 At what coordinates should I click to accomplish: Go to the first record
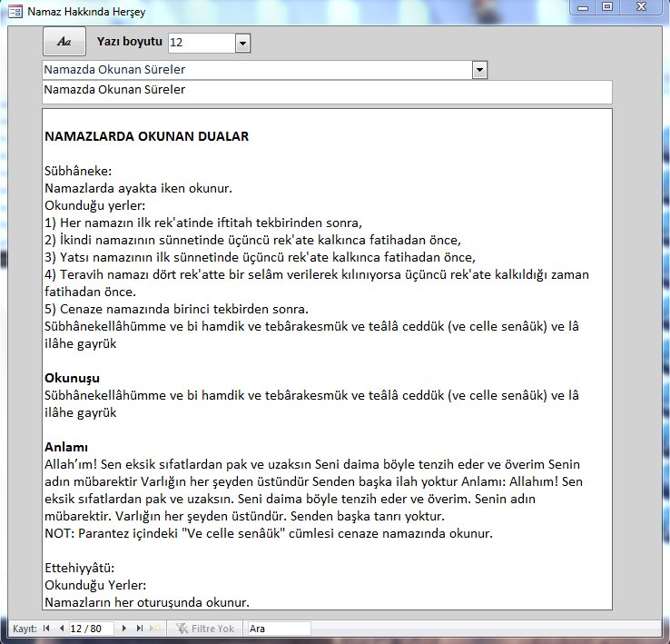(x=46, y=629)
